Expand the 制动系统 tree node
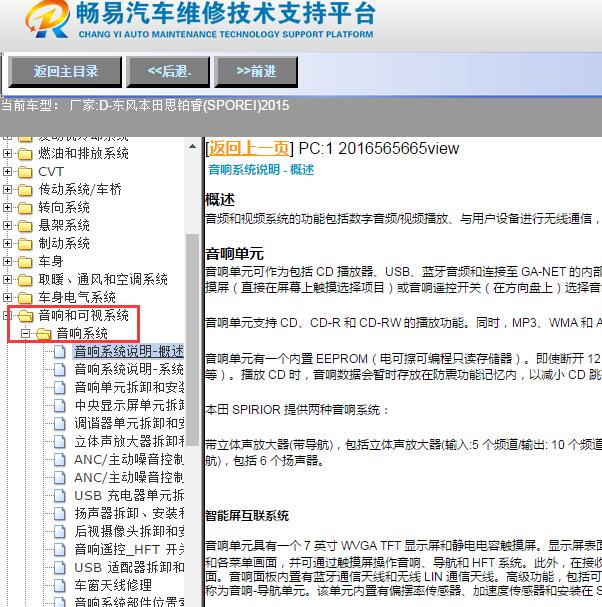The width and height of the screenshot is (602, 607). tap(7, 243)
